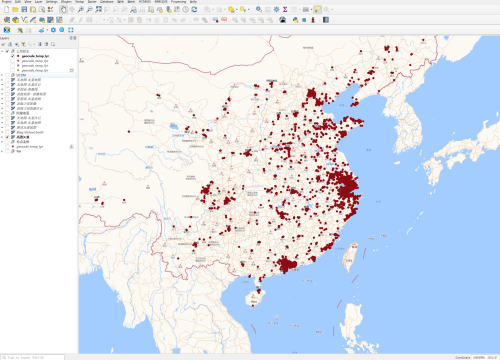Open the annotation tool dropdown arrow
The height and width of the screenshot is (360, 500).
[332, 10]
